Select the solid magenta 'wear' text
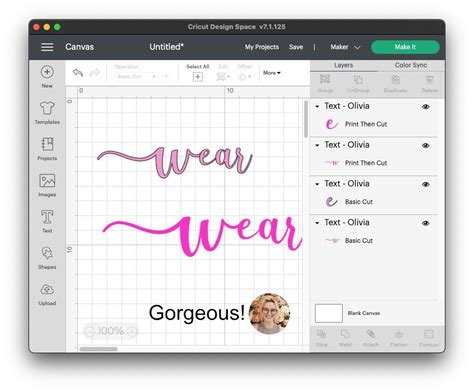 [202, 236]
